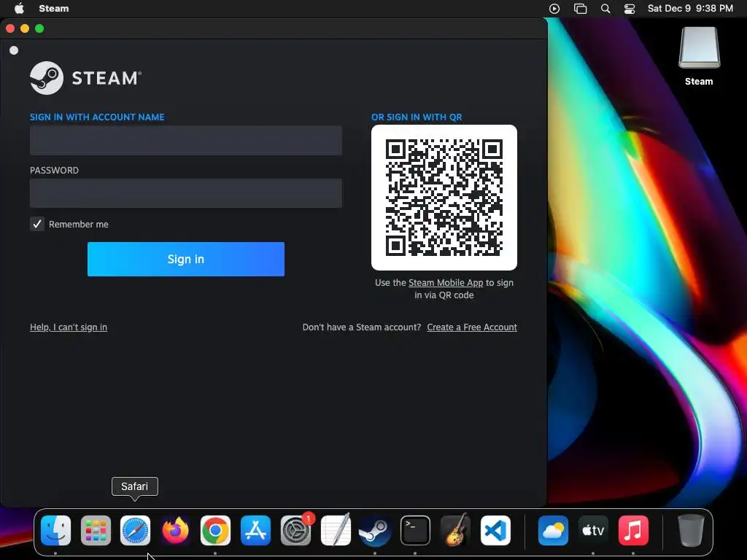The width and height of the screenshot is (747, 560).
Task: Focus the password input field
Action: (186, 193)
